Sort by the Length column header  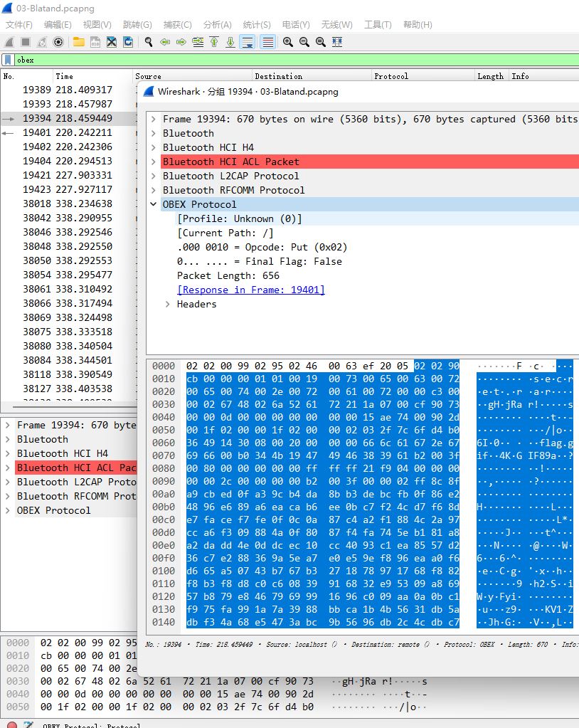[x=490, y=76]
